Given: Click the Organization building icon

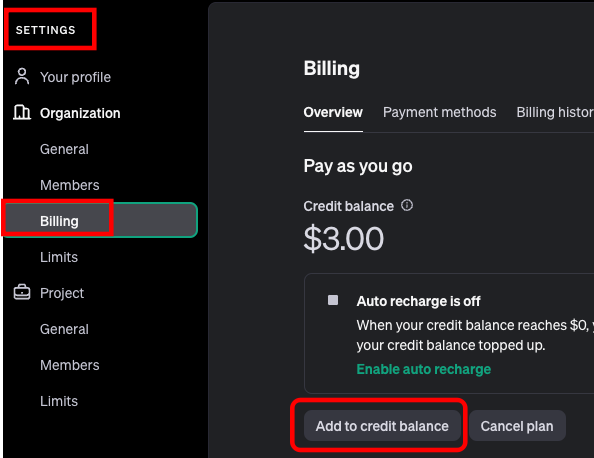Looking at the screenshot, I should (x=22, y=113).
